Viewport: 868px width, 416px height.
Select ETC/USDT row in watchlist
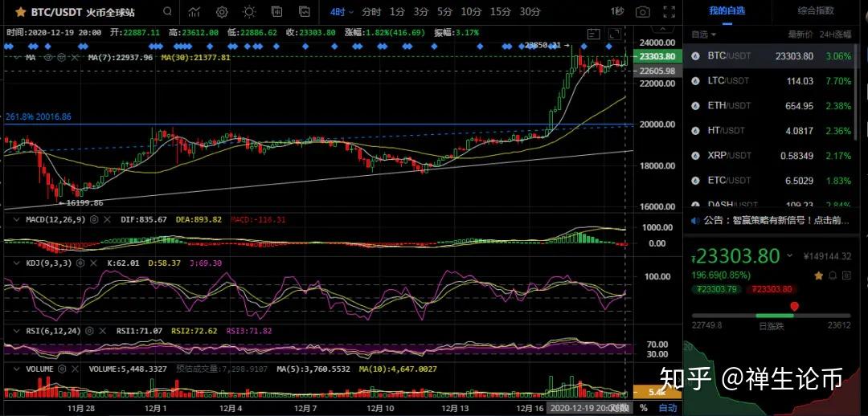coord(771,181)
